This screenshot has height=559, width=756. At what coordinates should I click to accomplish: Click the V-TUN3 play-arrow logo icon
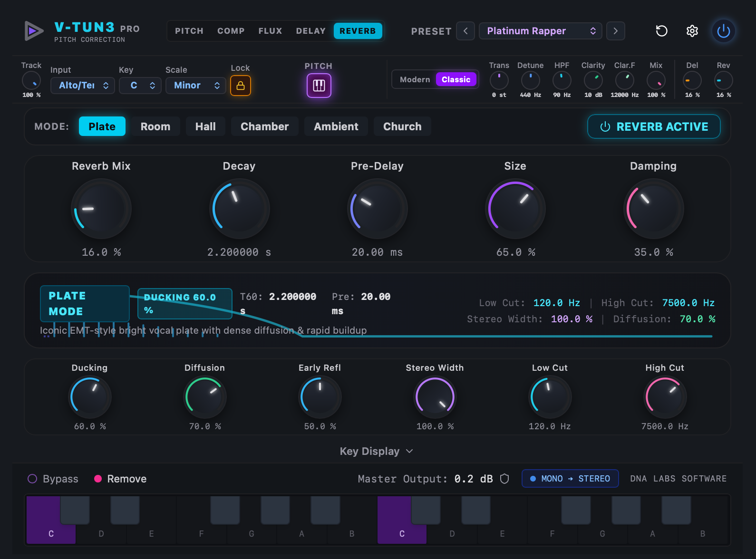[33, 31]
